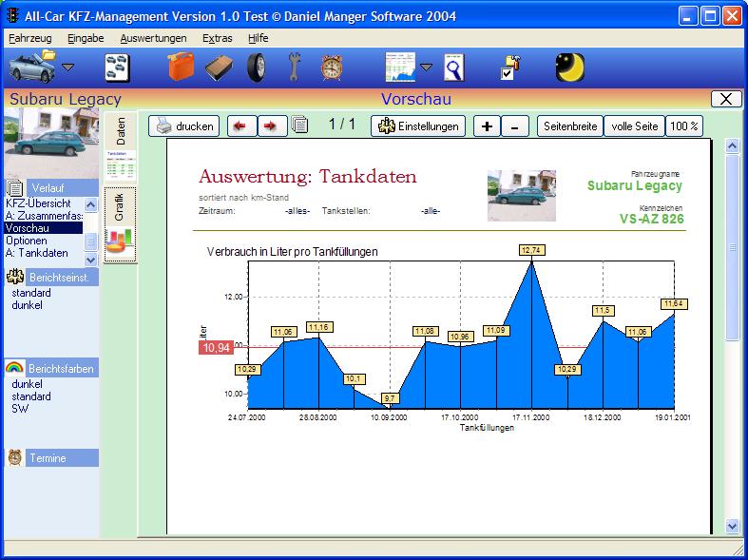Click the 9,7 minimum data label

click(x=390, y=398)
